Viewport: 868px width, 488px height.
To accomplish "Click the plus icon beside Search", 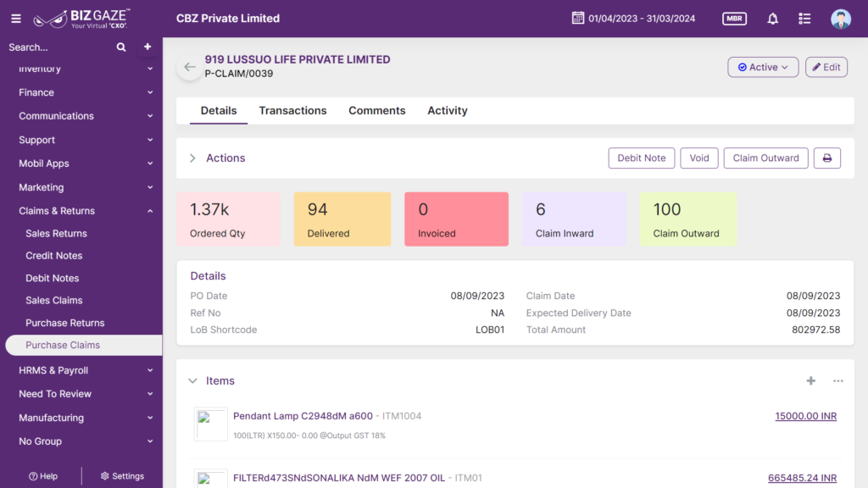I will pyautogui.click(x=147, y=47).
